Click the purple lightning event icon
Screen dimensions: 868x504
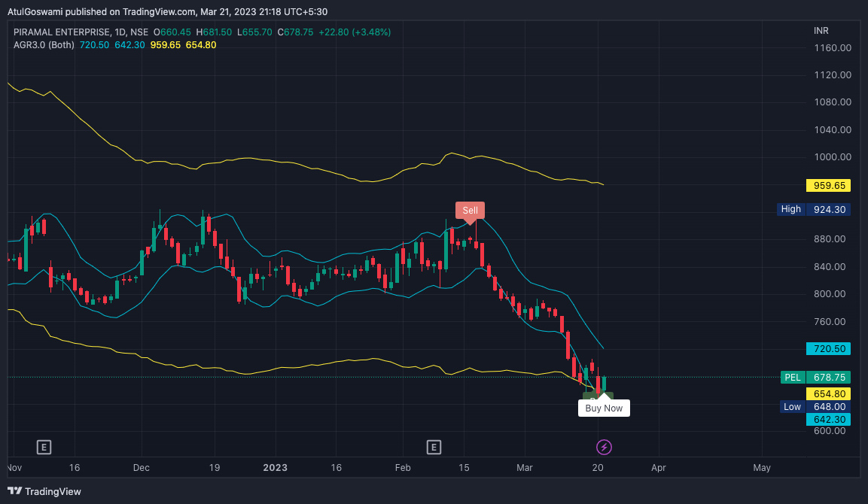(604, 447)
